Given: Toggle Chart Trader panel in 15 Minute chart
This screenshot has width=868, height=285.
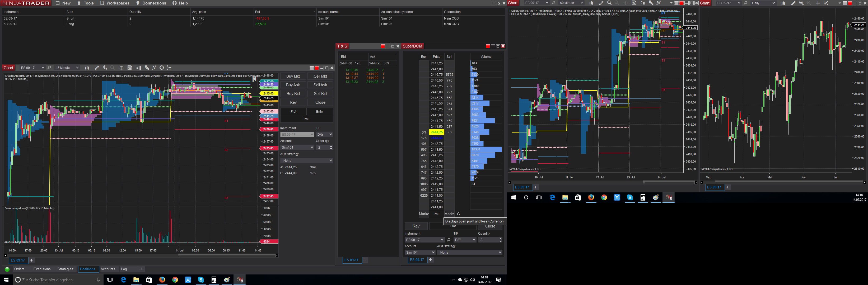Looking at the screenshot, I should [138, 68].
